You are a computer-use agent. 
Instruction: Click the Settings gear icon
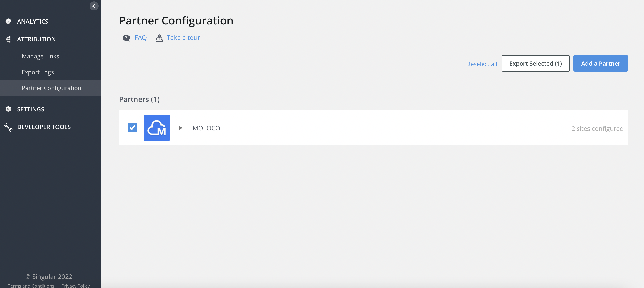pos(9,109)
